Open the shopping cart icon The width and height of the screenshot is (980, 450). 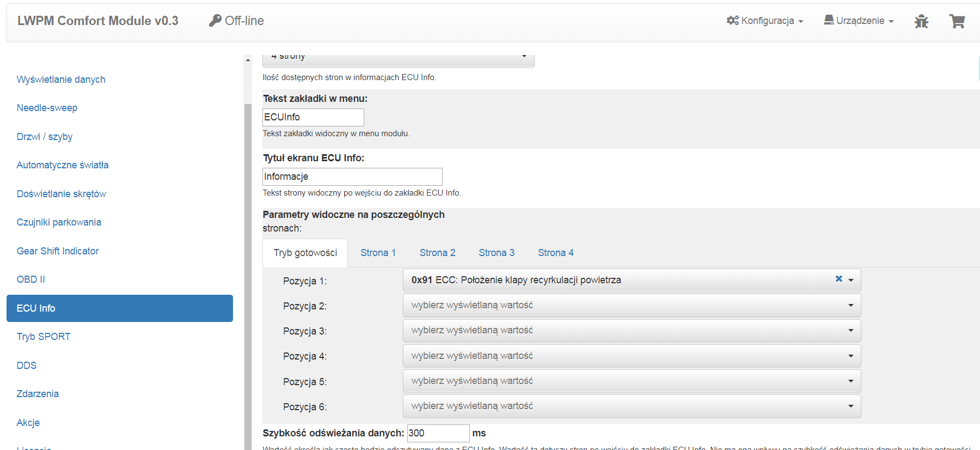957,21
